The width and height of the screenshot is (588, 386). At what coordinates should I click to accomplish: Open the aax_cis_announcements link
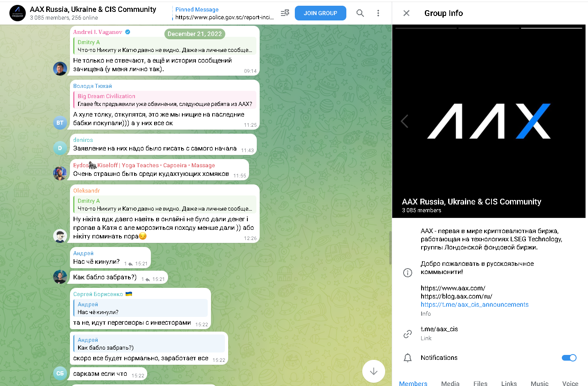475,305
